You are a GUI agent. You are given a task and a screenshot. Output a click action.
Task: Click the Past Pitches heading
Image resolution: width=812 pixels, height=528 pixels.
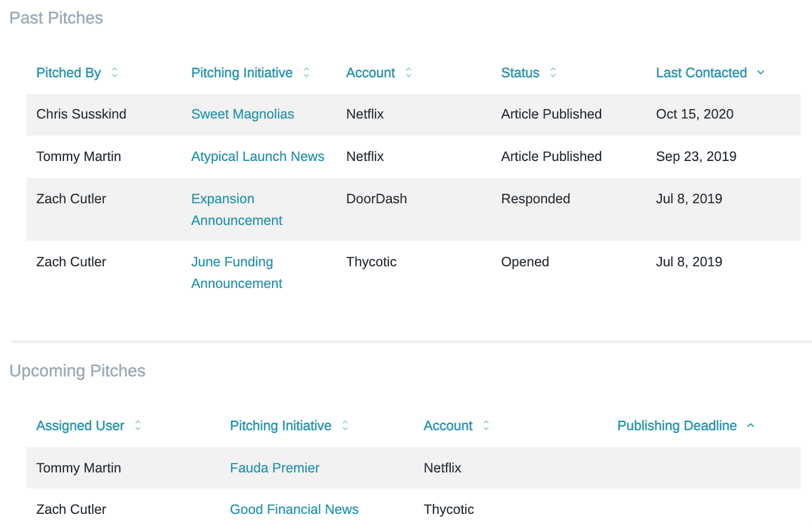coord(56,18)
